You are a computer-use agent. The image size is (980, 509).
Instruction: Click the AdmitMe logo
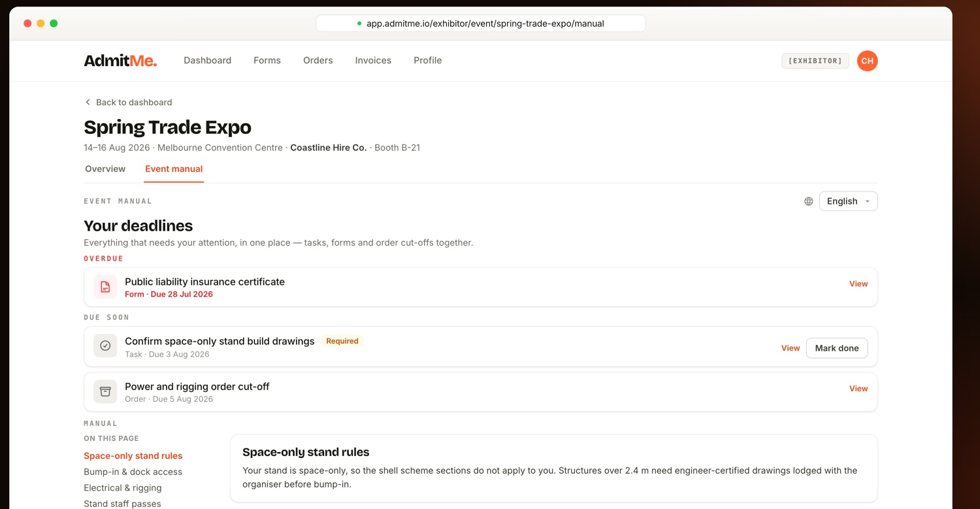120,61
